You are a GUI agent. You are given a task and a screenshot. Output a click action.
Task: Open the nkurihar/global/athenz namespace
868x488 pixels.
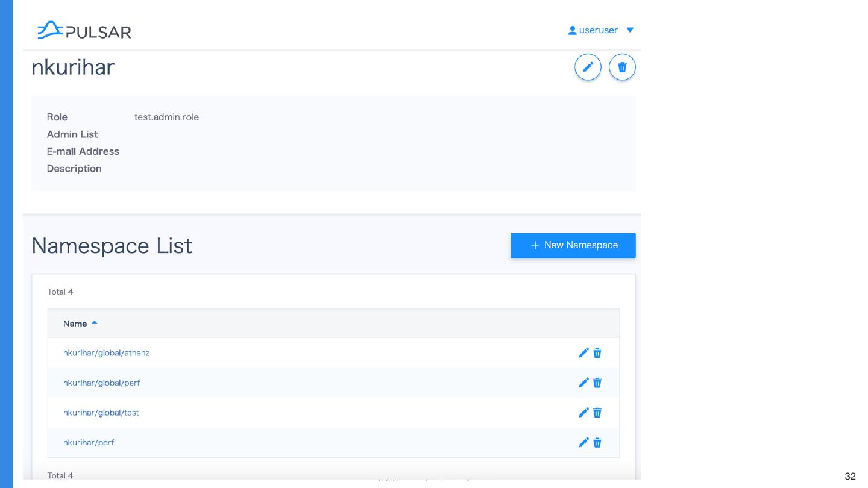pos(106,353)
